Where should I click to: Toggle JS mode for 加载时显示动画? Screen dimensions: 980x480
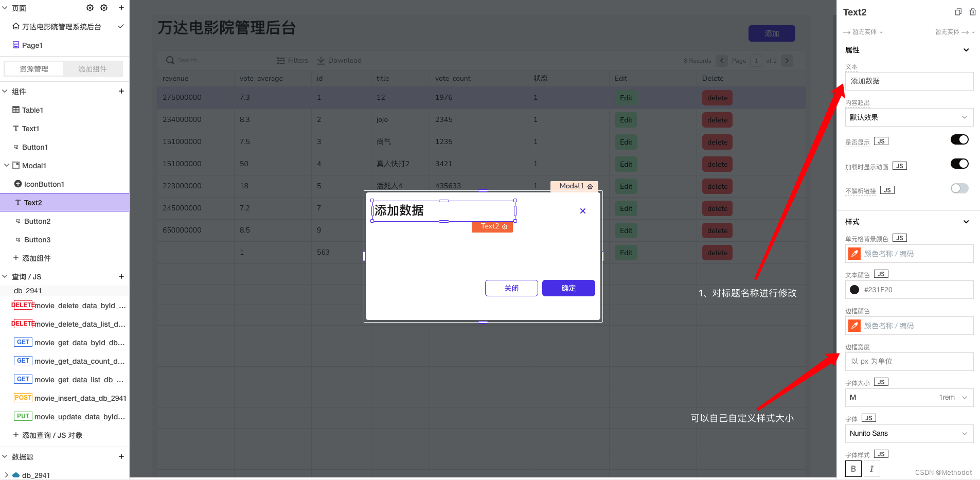click(900, 166)
